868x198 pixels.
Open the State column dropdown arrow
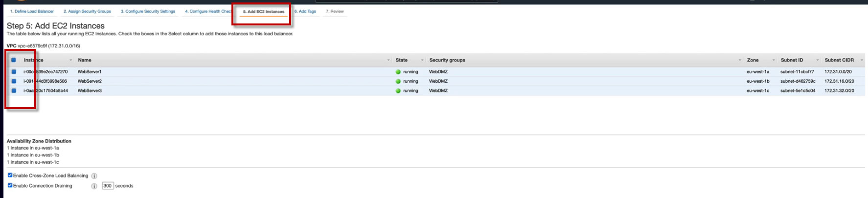[x=422, y=60]
